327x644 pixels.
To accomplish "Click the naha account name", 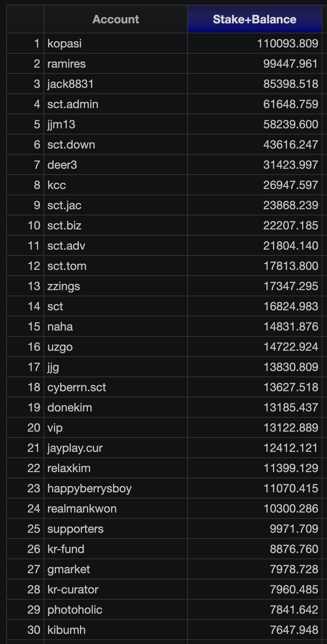I will 60,327.
